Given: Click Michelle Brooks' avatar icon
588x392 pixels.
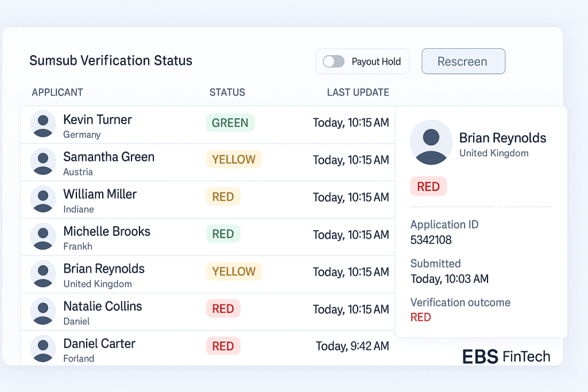Looking at the screenshot, I should click(x=43, y=236).
